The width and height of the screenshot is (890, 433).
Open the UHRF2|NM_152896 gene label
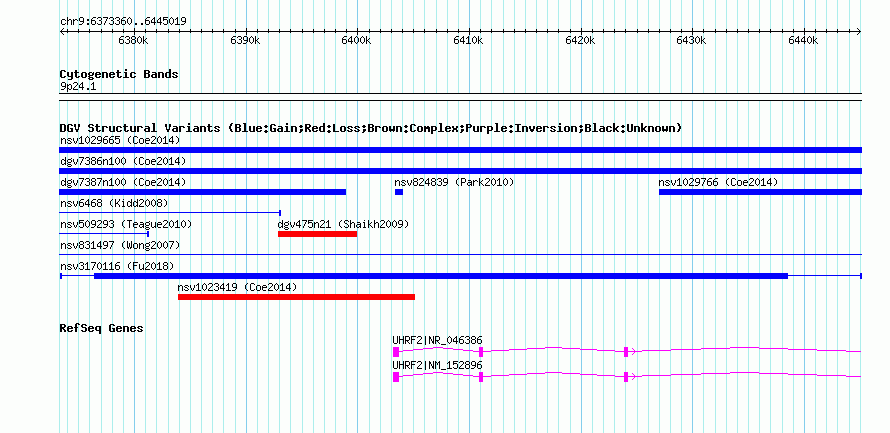[438, 365]
